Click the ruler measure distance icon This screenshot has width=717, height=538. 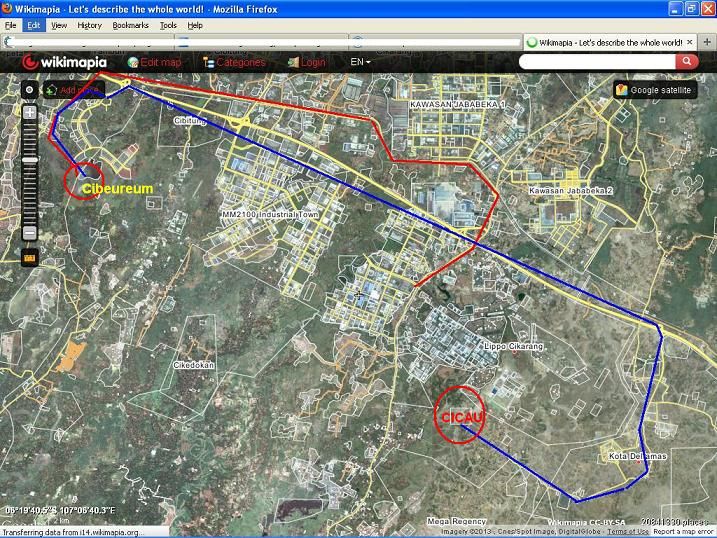coord(29,257)
